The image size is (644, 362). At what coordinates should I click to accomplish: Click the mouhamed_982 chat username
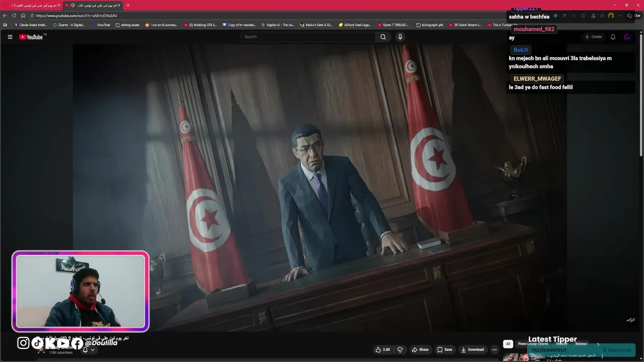tap(534, 29)
